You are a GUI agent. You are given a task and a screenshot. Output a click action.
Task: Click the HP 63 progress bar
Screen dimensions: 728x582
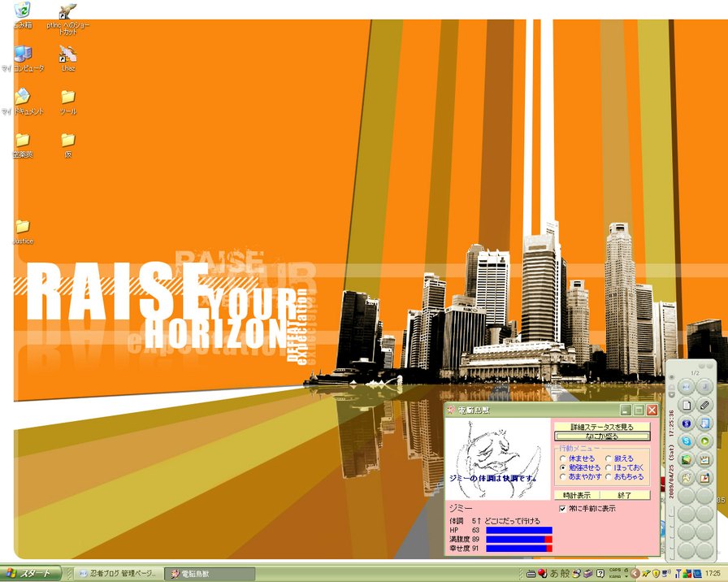click(519, 531)
